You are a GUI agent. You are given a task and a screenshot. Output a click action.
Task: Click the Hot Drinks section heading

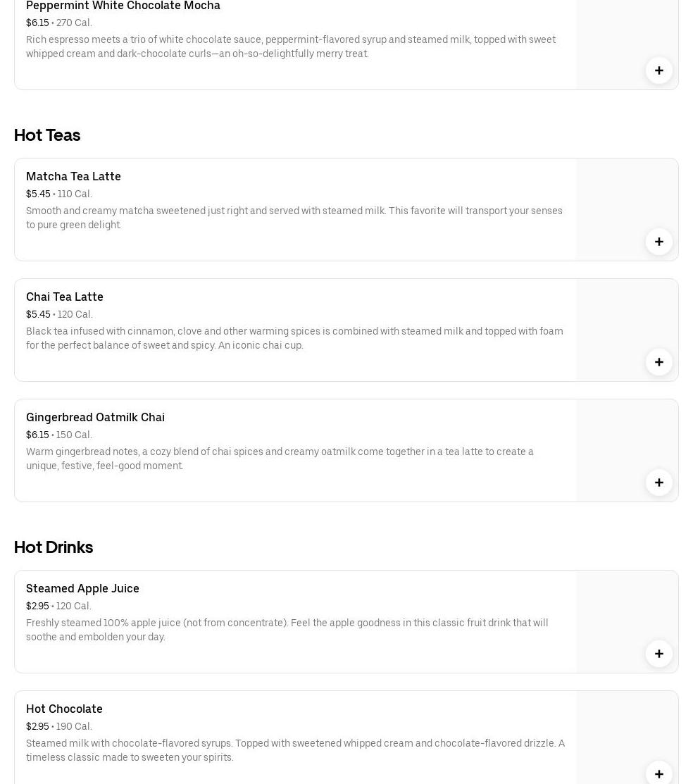(x=54, y=547)
